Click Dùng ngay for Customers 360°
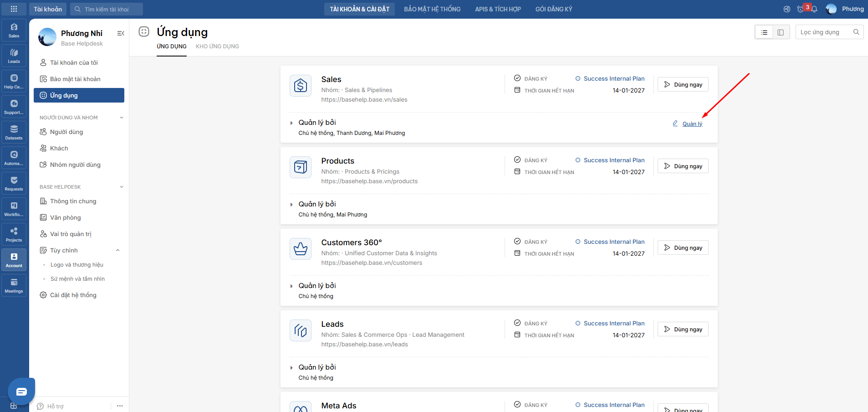 click(683, 247)
